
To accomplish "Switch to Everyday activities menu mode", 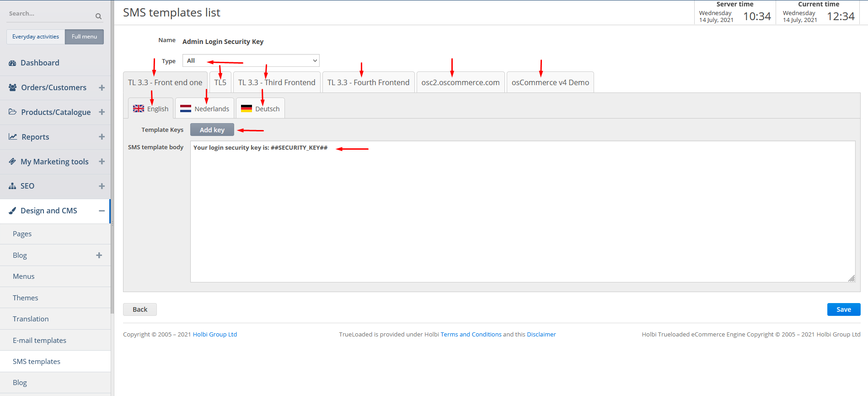I will pyautogui.click(x=36, y=37).
